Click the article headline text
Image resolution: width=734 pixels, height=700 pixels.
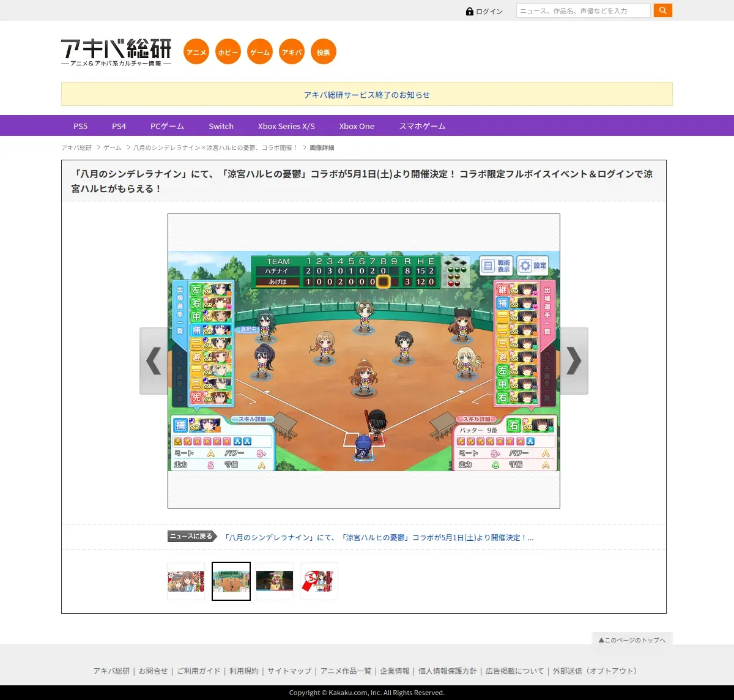362,181
